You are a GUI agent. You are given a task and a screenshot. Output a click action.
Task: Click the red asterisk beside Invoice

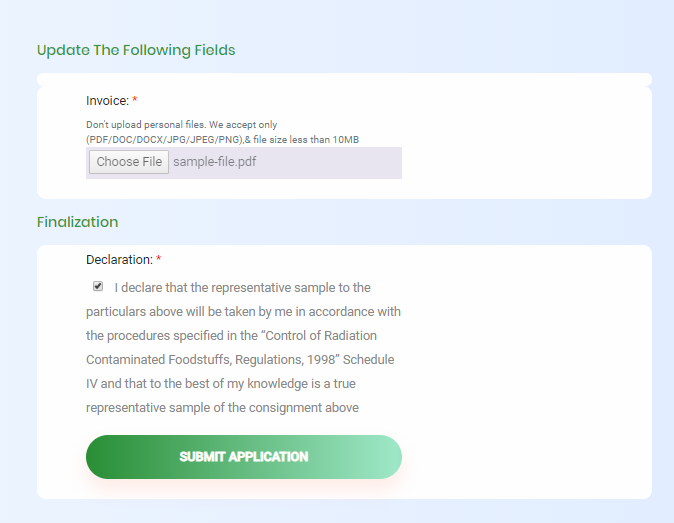point(135,100)
